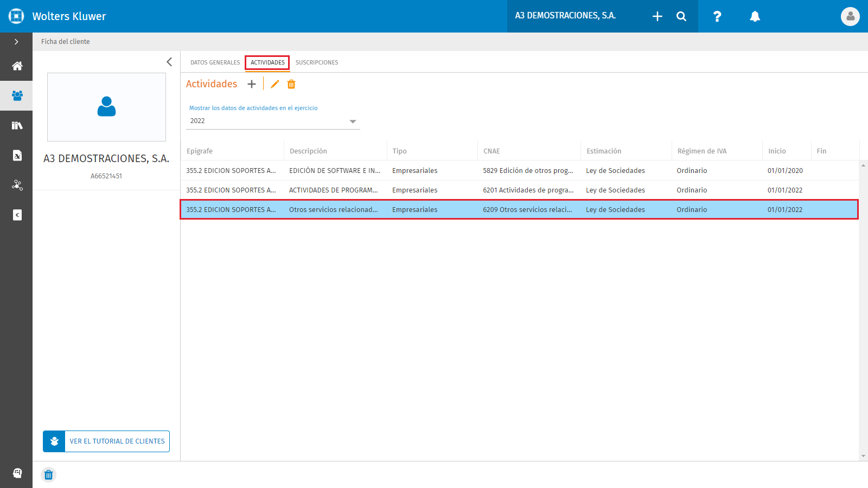Add a new activity with plus icon
This screenshot has height=488, width=868.
252,84
